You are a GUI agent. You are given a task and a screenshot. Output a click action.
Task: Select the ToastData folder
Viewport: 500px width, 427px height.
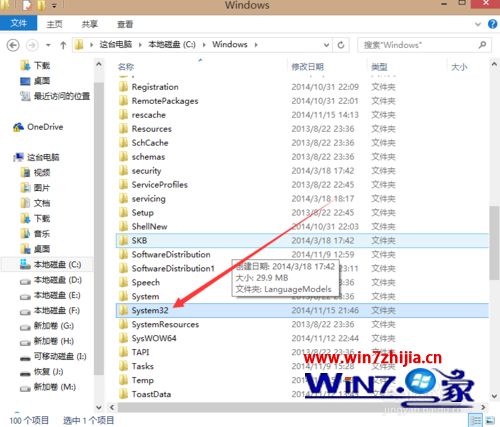point(151,394)
